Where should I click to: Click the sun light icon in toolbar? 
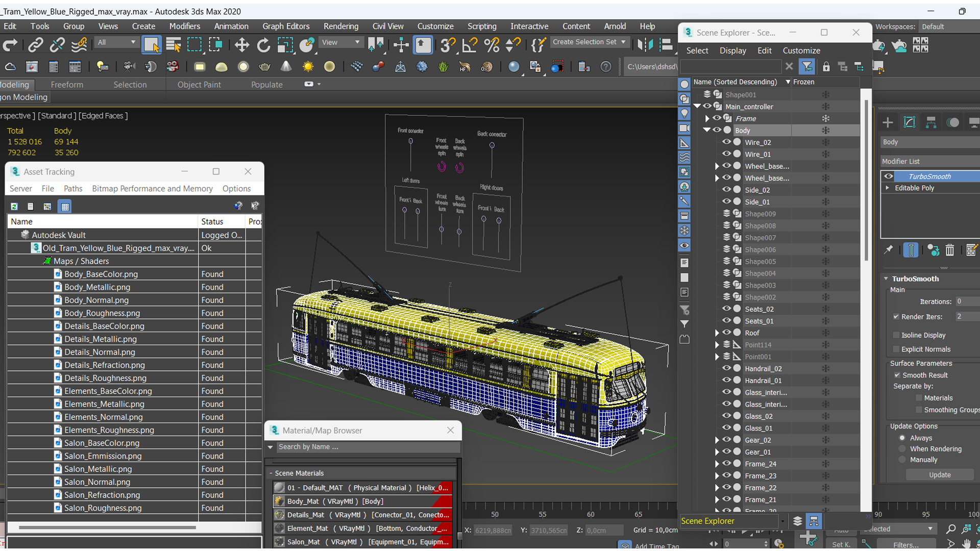tap(308, 67)
